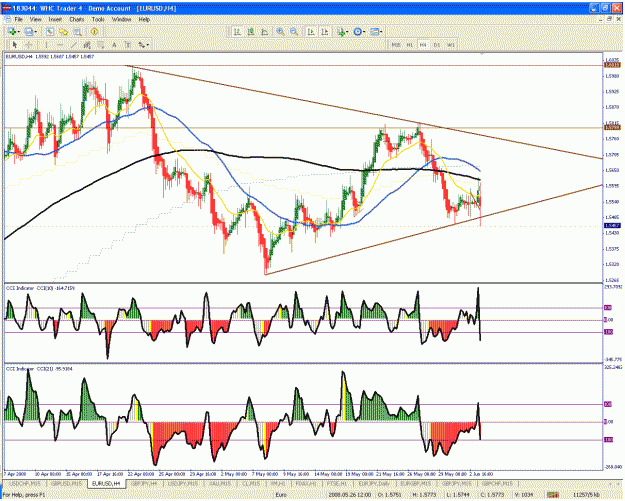The image size is (625, 501).
Task: Switch timeframe to D1
Action: (436, 45)
